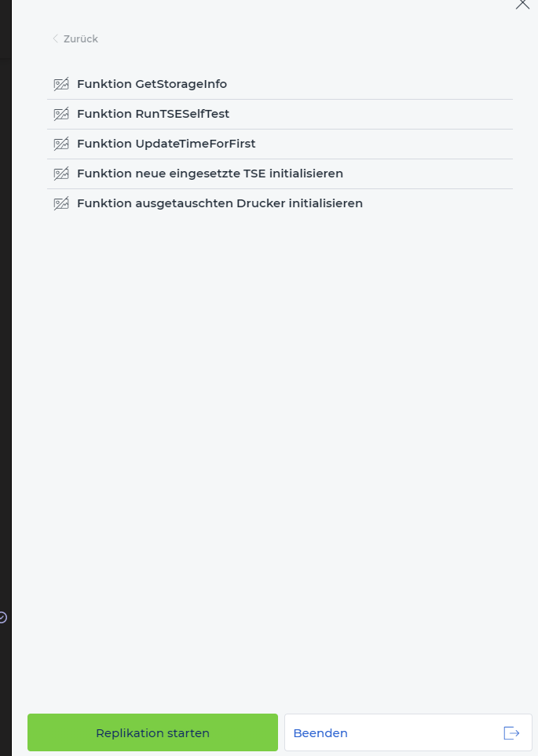Screen dimensions: 538x756
Task: Run Funktion neue eingesetzte TSE initialisieren
Action: pyautogui.click(x=280, y=174)
